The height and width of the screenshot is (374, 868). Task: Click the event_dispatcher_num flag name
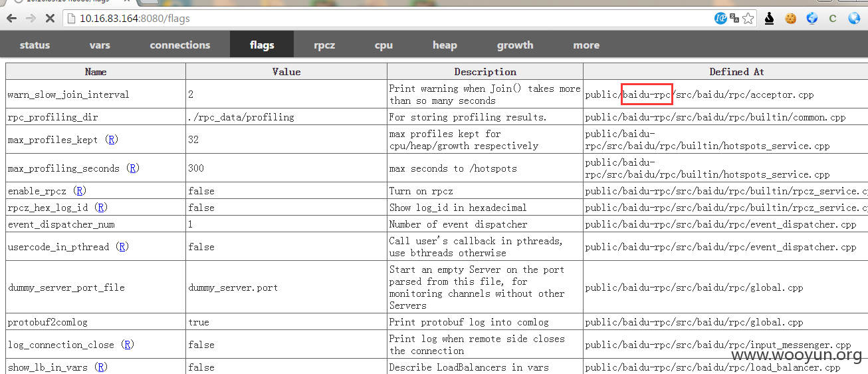[x=60, y=224]
